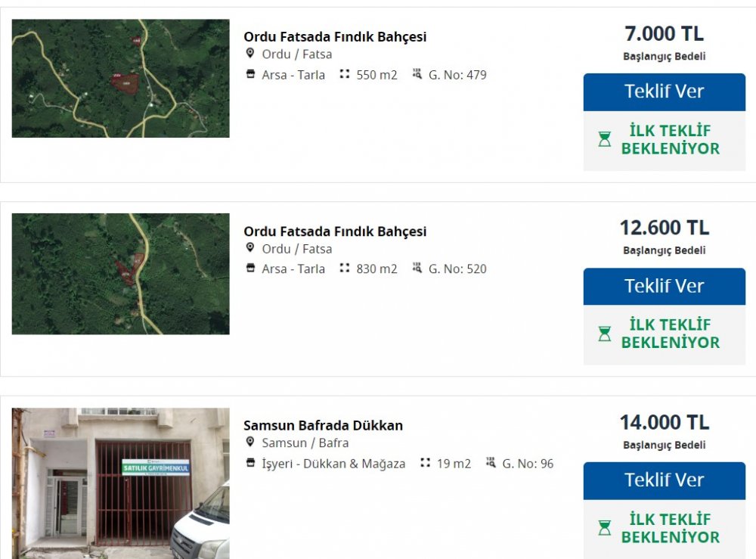Click the shop icon before İşyeri - Dükkan & Mağaza
The image size is (756, 559).
tap(249, 463)
